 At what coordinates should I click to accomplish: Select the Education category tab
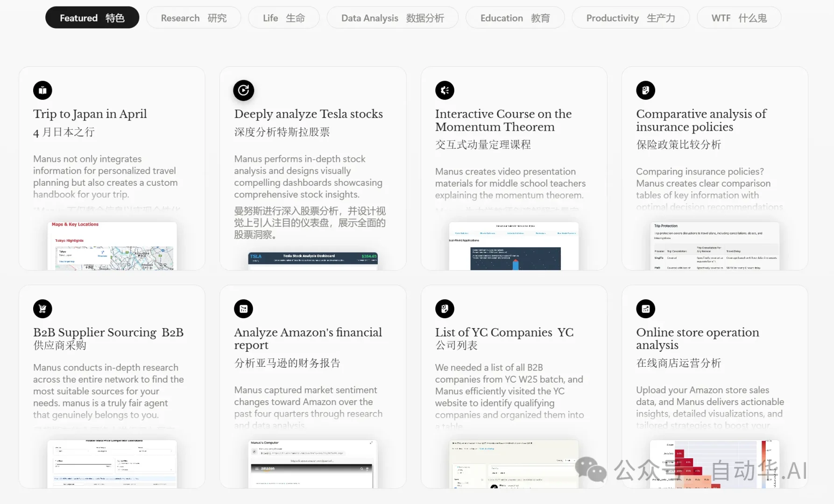point(515,18)
